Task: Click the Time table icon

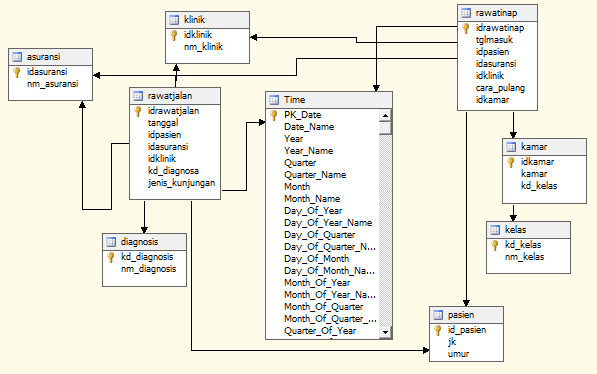Action: click(x=274, y=100)
